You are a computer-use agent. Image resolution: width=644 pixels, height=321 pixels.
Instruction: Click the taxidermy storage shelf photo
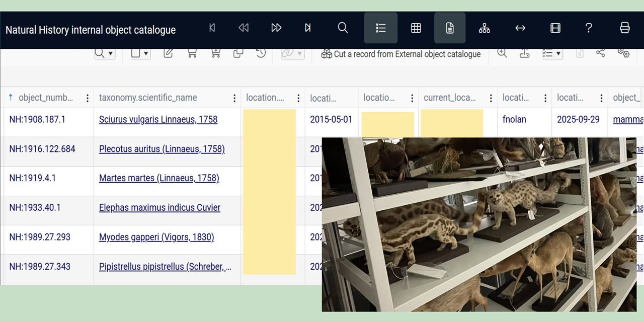478,224
